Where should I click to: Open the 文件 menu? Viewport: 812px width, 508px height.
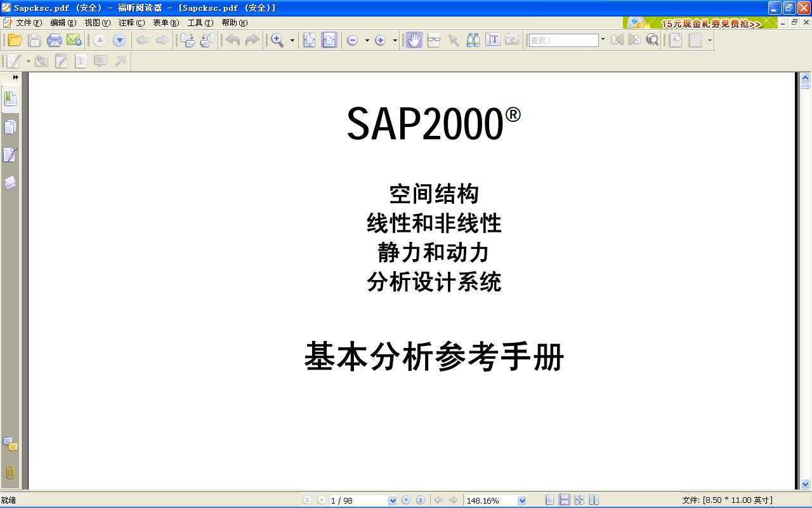[29, 23]
